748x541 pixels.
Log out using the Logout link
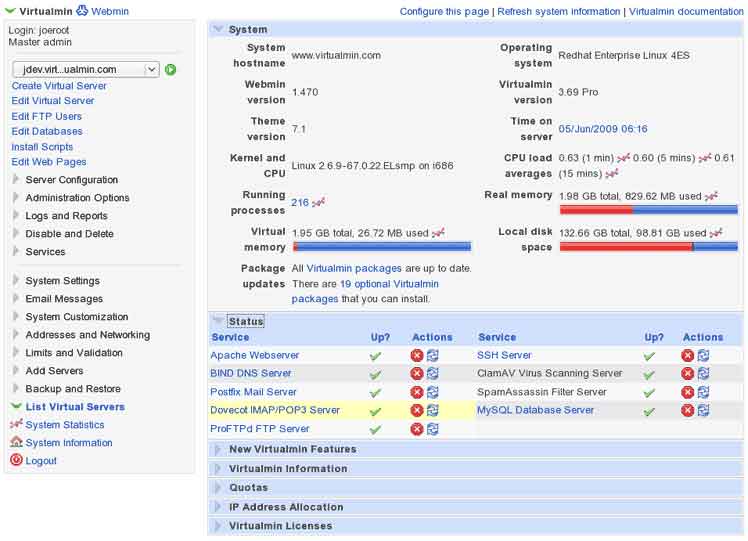(41, 461)
